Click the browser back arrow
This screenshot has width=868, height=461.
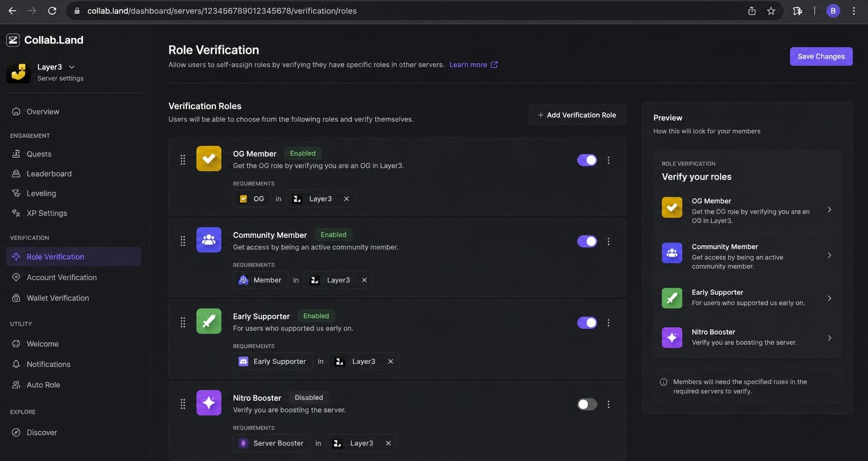click(13, 11)
